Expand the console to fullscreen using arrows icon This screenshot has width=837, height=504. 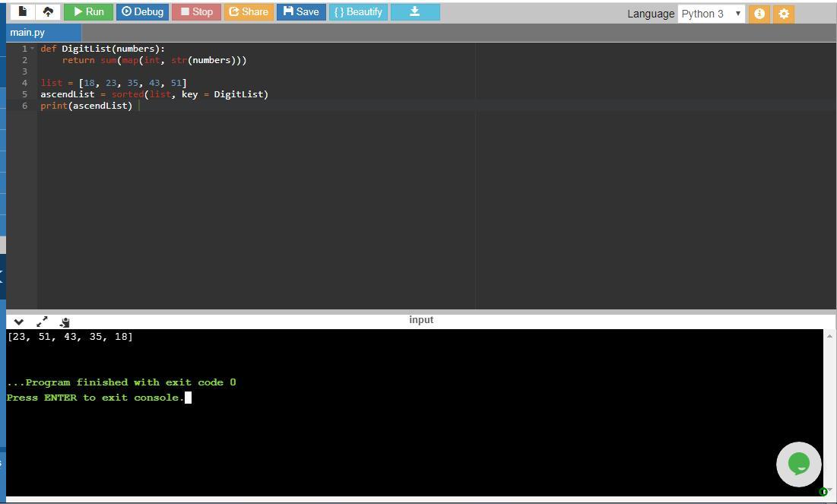point(42,322)
